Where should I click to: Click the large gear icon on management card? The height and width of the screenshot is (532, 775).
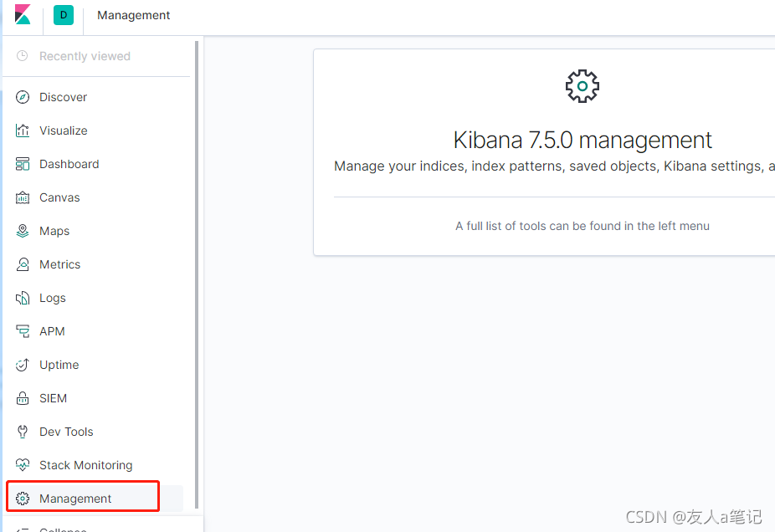pos(583,86)
